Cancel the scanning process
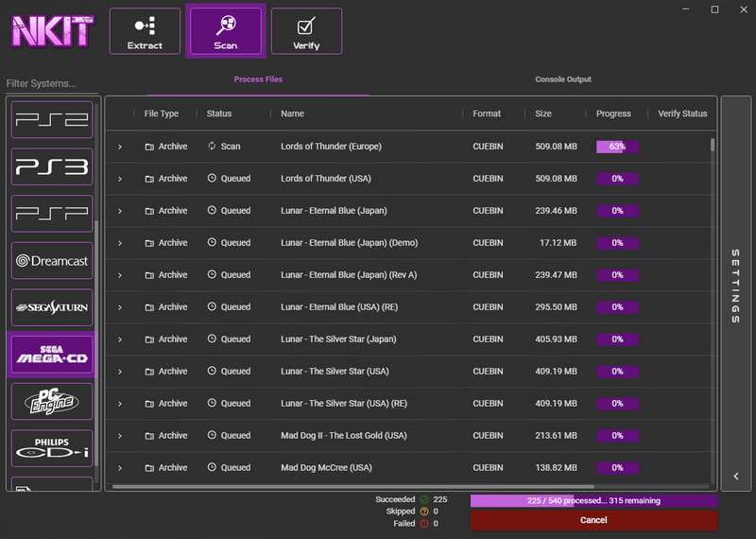 coord(593,520)
